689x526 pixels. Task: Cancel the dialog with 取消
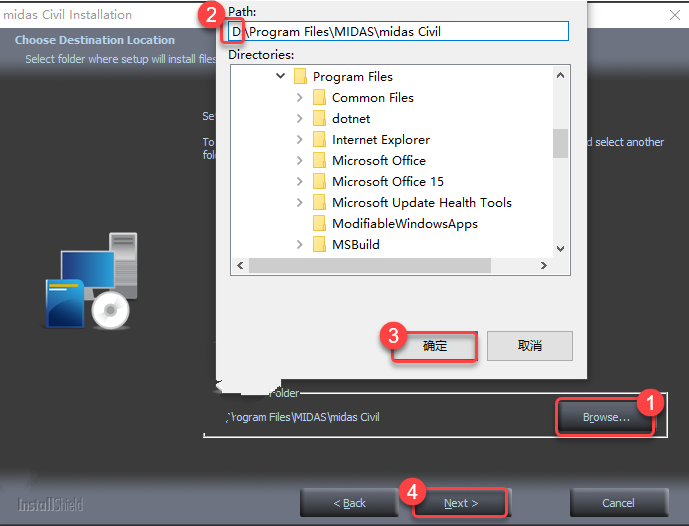tap(529, 346)
